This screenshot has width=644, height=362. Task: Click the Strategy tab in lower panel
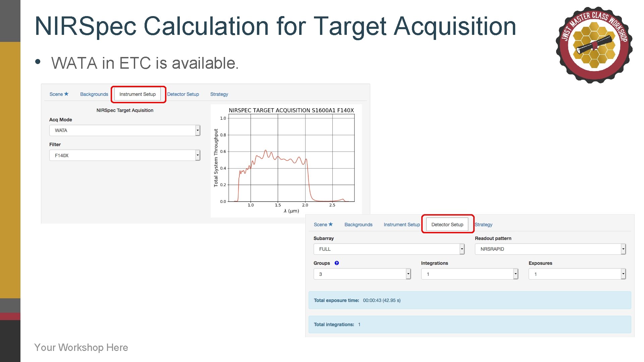click(x=484, y=225)
